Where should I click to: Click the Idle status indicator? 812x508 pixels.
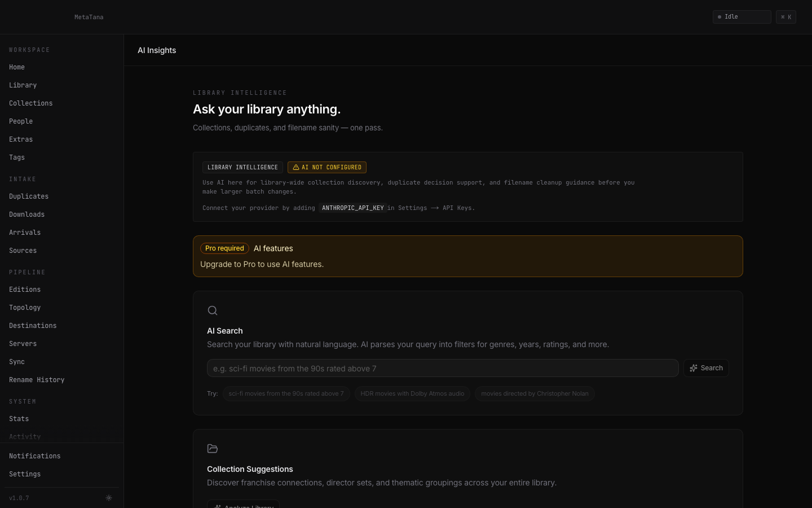(742, 17)
